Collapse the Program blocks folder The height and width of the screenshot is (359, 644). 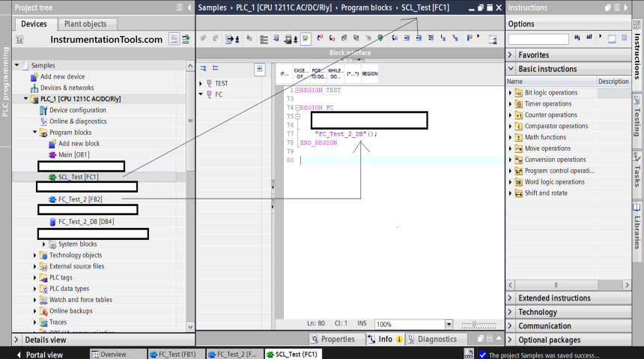coord(35,132)
